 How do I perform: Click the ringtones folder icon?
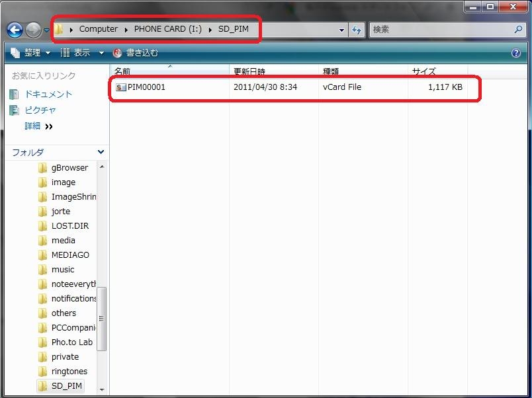tap(43, 372)
